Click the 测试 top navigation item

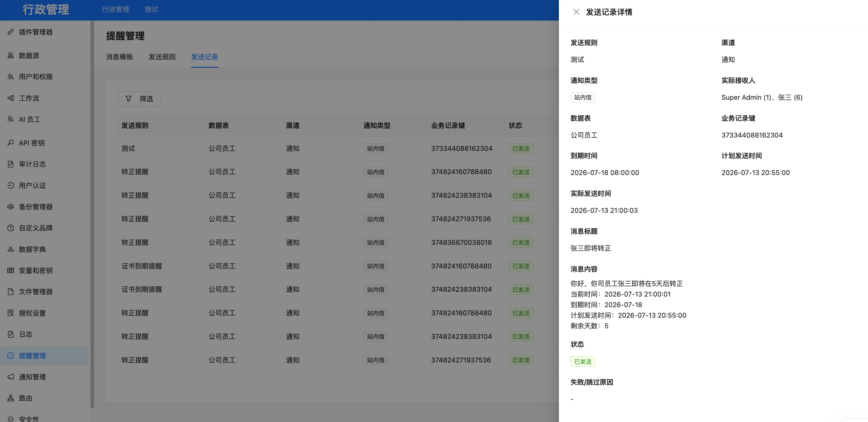[x=151, y=9]
